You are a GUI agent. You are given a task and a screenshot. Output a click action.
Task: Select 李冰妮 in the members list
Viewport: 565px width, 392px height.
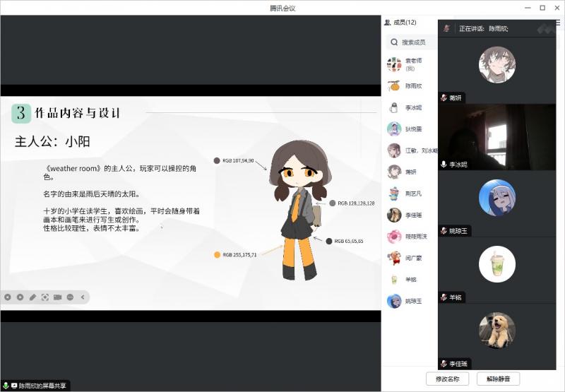click(414, 108)
